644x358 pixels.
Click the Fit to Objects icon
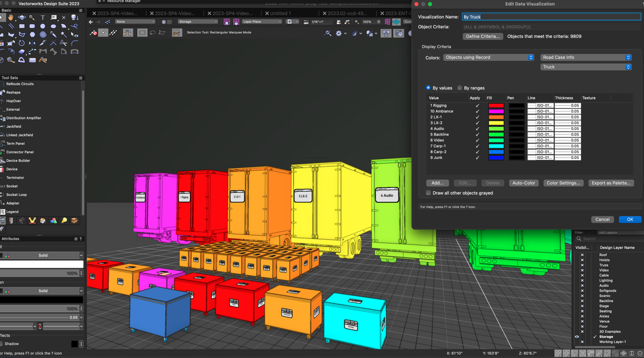(x=347, y=21)
